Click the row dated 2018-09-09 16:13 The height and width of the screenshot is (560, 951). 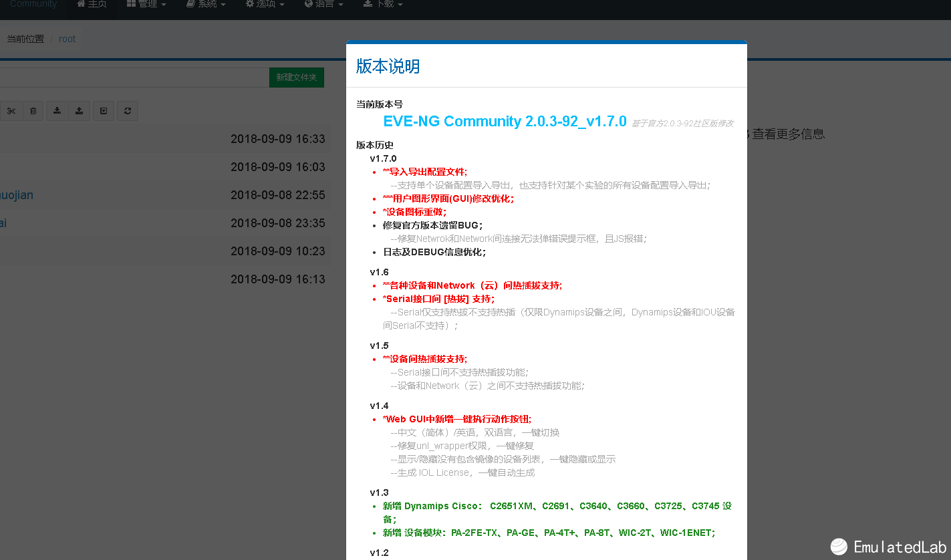pos(165,279)
